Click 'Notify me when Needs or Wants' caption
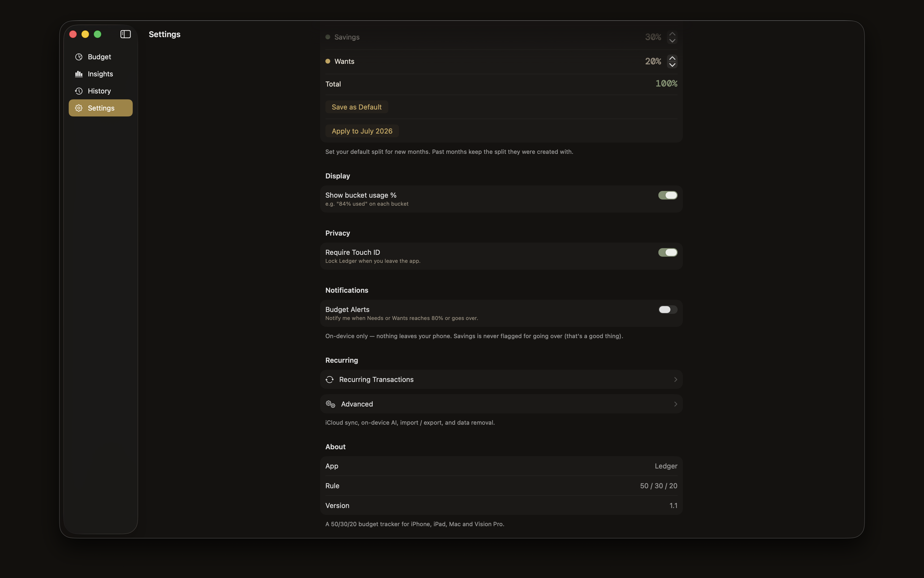 click(x=401, y=319)
